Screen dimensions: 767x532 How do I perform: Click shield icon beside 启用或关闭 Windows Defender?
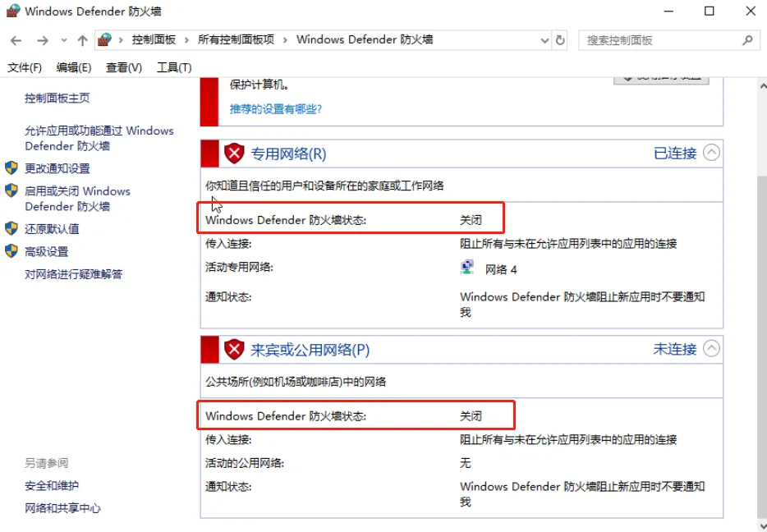(11, 190)
